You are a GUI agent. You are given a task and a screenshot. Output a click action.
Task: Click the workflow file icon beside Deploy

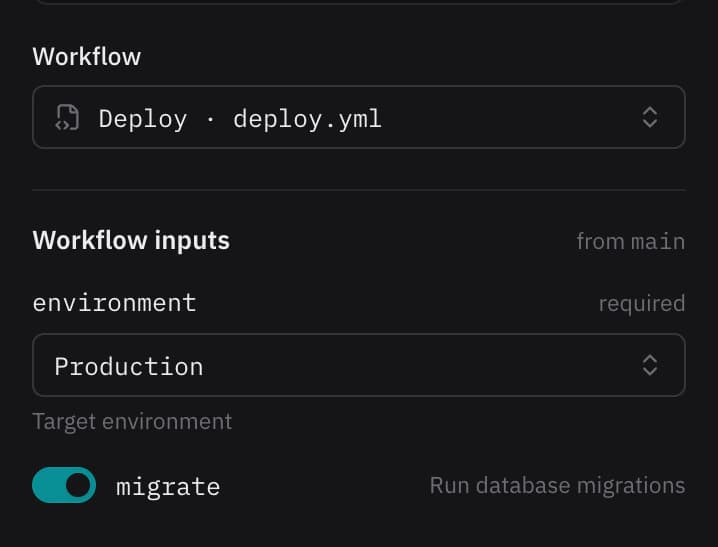(x=67, y=118)
